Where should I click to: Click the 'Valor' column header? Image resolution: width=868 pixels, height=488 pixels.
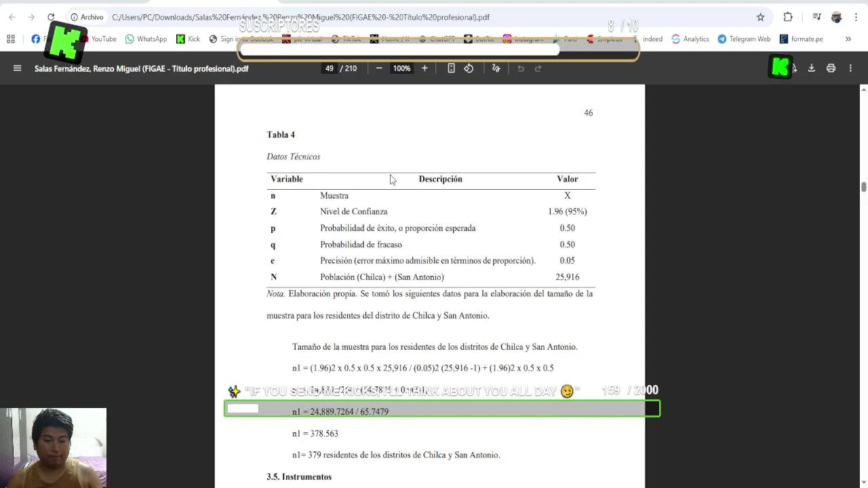click(568, 179)
